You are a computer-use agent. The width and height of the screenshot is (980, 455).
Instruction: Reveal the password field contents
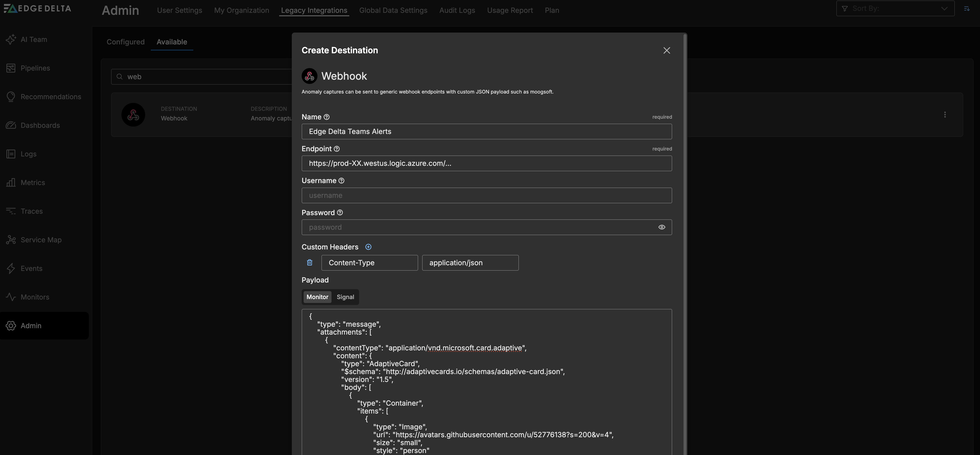pyautogui.click(x=662, y=227)
